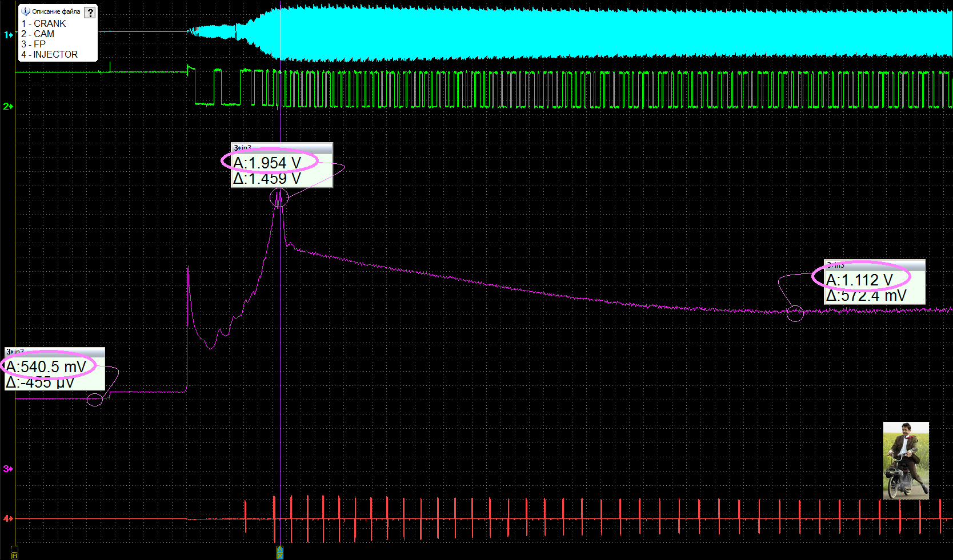
Task: Select the '1 - CRANK' description line
Action: click(43, 23)
